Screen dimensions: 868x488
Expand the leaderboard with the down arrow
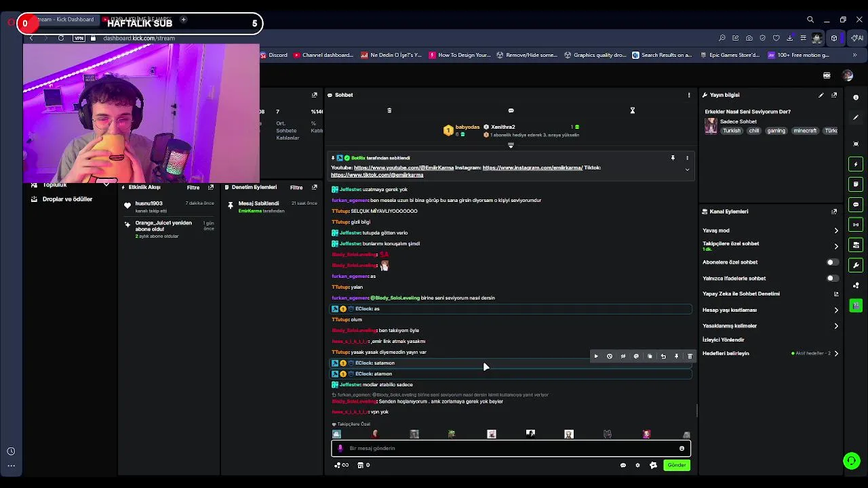click(x=511, y=145)
